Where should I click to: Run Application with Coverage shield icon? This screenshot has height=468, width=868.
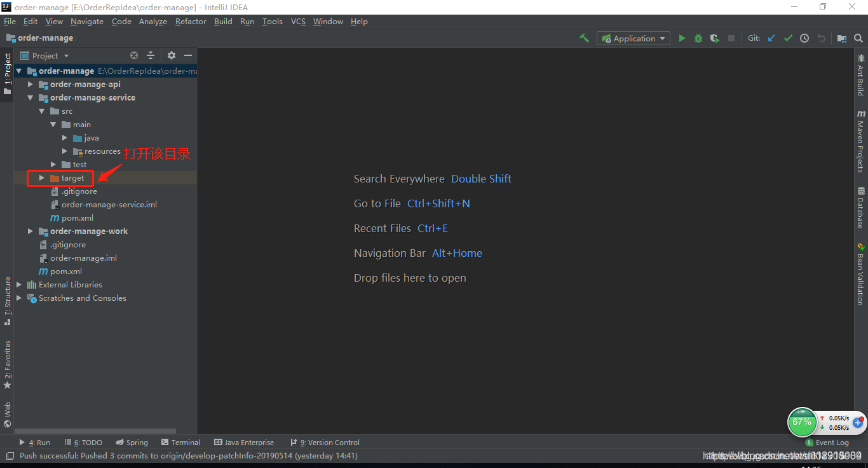click(x=715, y=38)
